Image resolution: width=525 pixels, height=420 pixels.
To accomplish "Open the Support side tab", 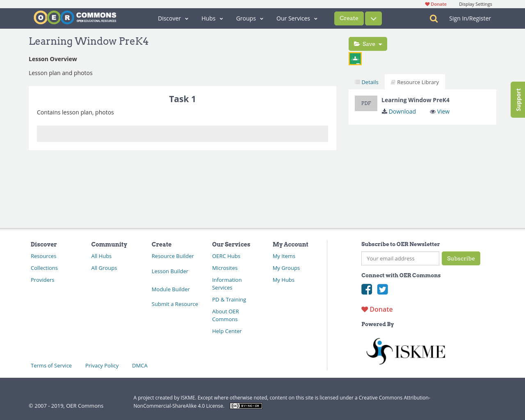I will point(518,100).
